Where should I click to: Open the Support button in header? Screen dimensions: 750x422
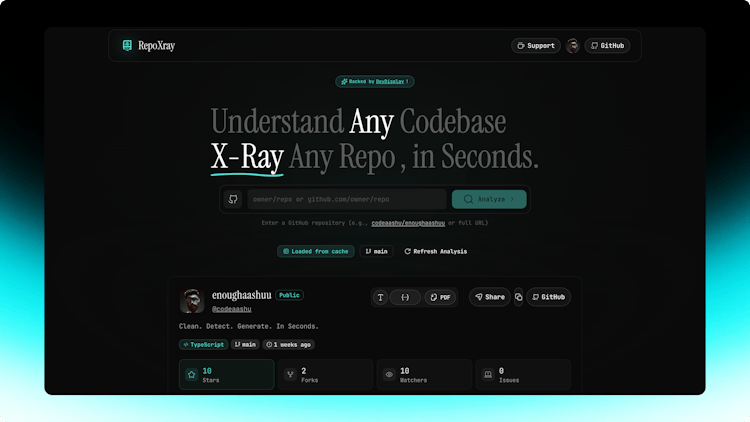(536, 46)
